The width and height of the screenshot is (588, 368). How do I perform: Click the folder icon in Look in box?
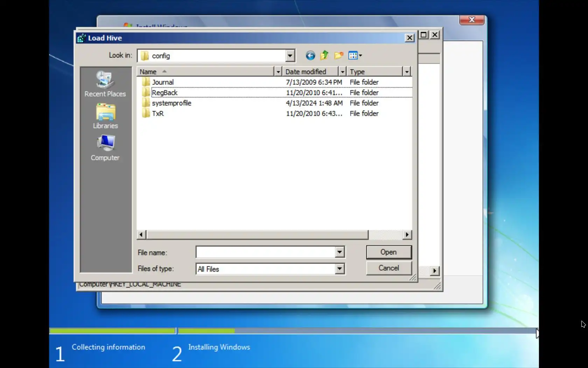click(x=145, y=56)
